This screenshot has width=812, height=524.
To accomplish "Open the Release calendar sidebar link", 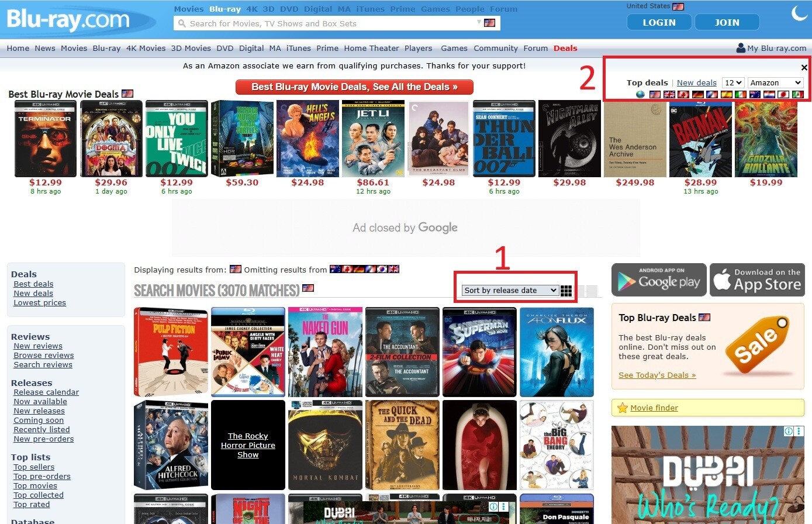I will point(46,392).
